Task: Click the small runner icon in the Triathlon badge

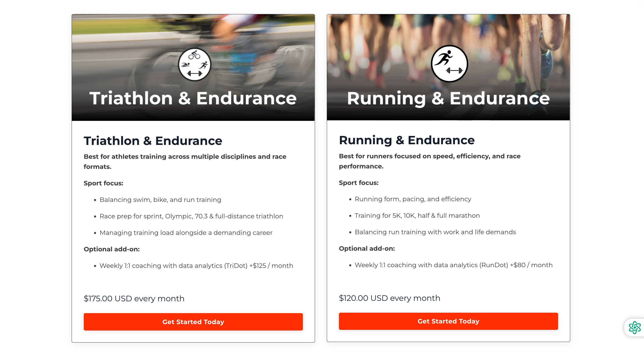Action: point(204,65)
